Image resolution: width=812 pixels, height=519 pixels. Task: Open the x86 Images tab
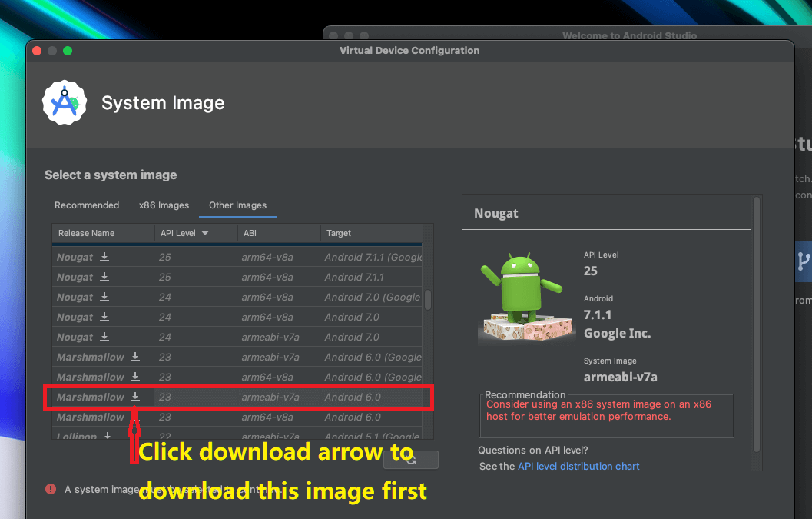tap(164, 205)
